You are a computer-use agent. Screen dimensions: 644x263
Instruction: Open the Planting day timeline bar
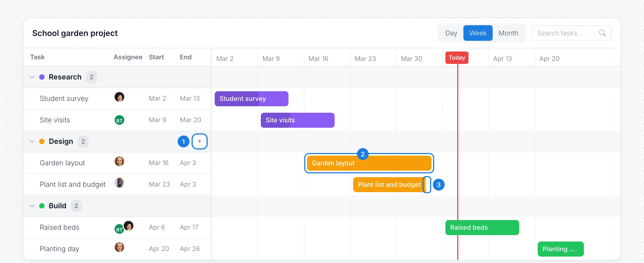coord(561,249)
